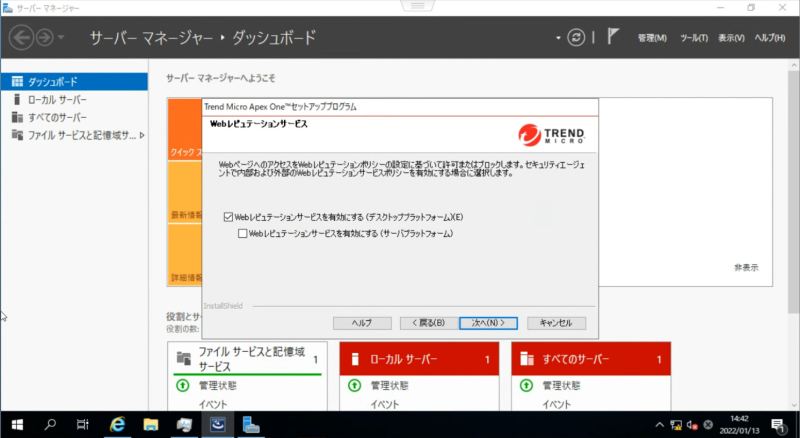This screenshot has width=800, height=438.
Task: Click green status icon in ファイル サービス tile
Action: point(183,385)
